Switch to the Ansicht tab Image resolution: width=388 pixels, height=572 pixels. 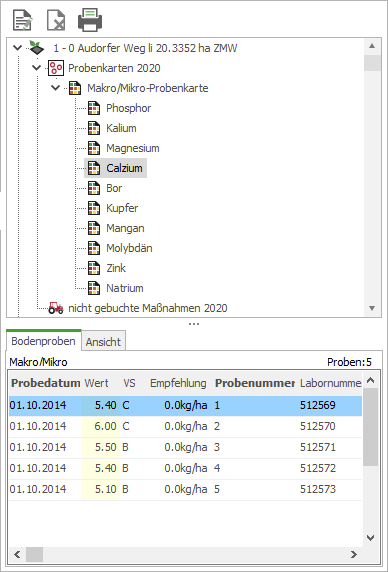pyautogui.click(x=103, y=342)
